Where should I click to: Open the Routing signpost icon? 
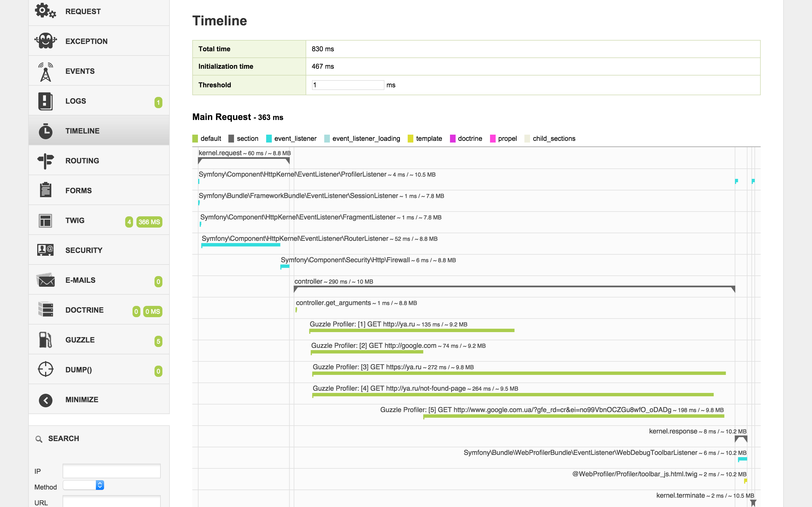coord(46,161)
